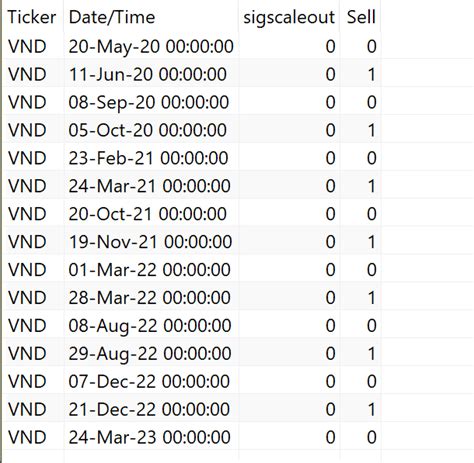
Task: Select the 20-May-20 00:00:00 date cell
Action: [151, 46]
